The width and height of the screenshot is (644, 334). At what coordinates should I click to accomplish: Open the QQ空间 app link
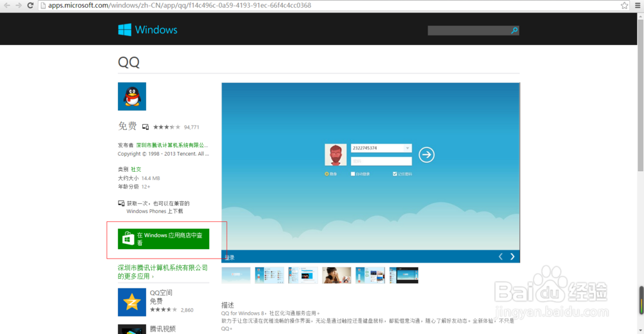(161, 293)
